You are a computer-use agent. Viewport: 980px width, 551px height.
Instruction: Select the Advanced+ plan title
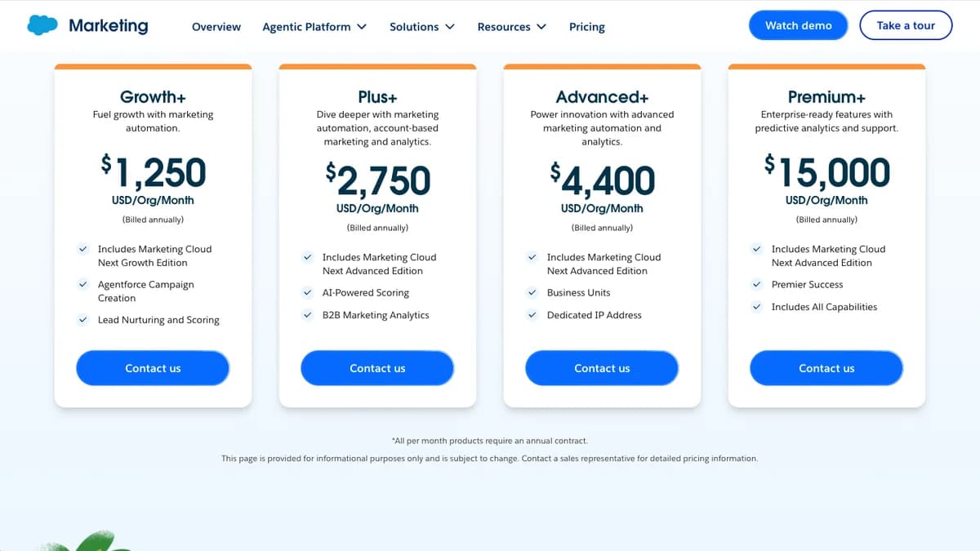coord(602,97)
